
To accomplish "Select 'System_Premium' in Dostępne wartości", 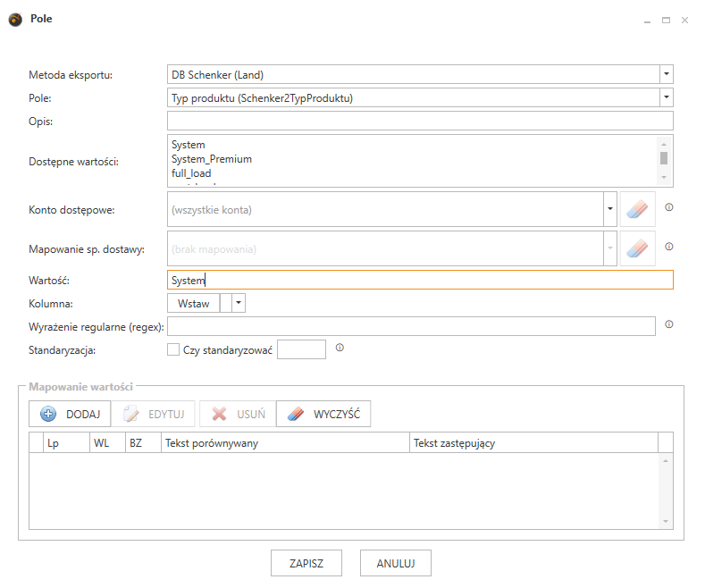I will (212, 159).
